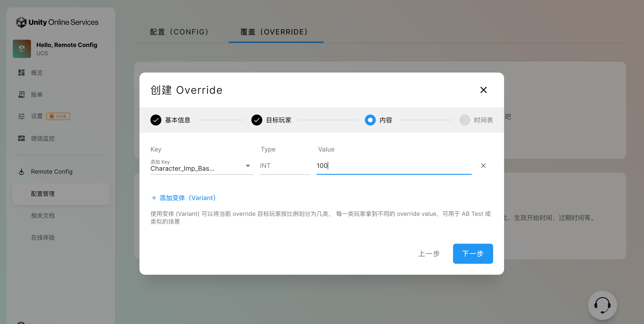Click the Remote Config download icon
The width and height of the screenshot is (644, 324).
tap(21, 172)
